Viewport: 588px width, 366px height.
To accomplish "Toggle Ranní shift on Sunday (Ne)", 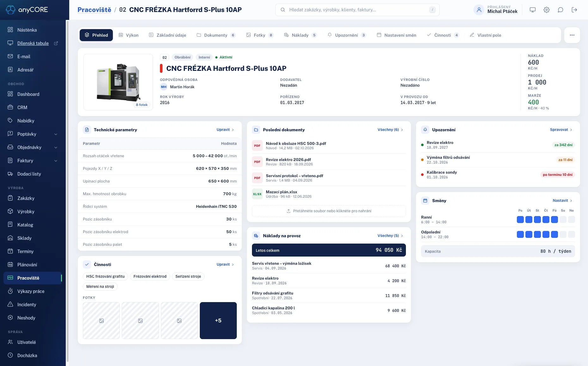I will pyautogui.click(x=572, y=220).
